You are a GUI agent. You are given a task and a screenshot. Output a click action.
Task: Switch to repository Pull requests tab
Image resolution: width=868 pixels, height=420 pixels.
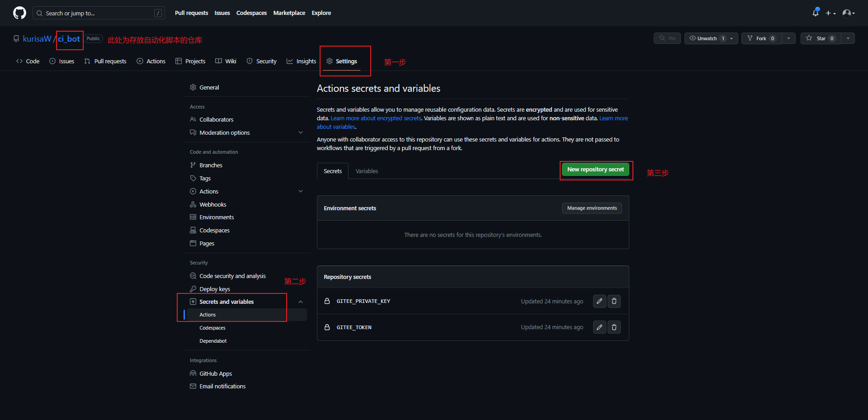point(105,61)
